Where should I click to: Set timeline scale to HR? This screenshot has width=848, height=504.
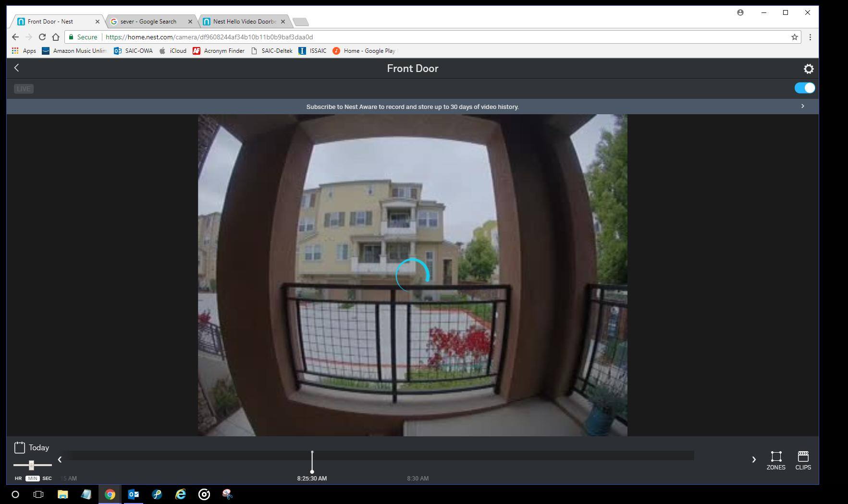click(x=18, y=478)
